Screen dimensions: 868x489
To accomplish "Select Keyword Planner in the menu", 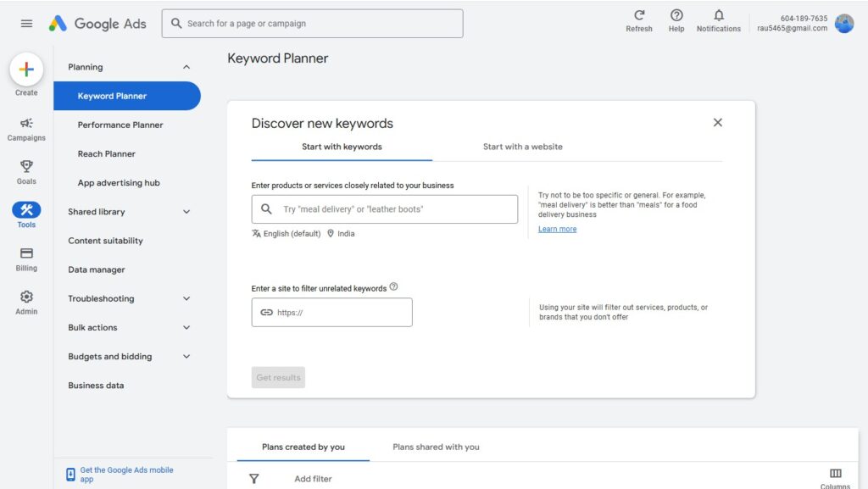I will (127, 96).
